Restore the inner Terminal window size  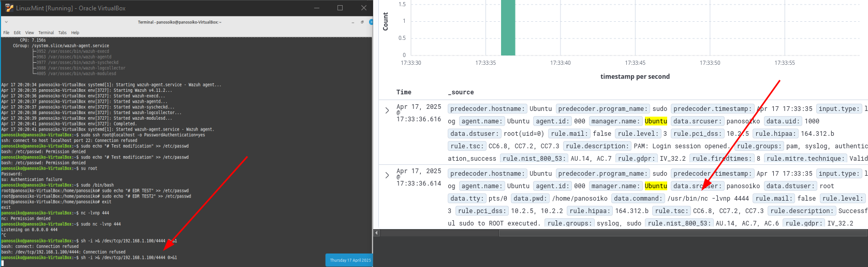click(362, 22)
